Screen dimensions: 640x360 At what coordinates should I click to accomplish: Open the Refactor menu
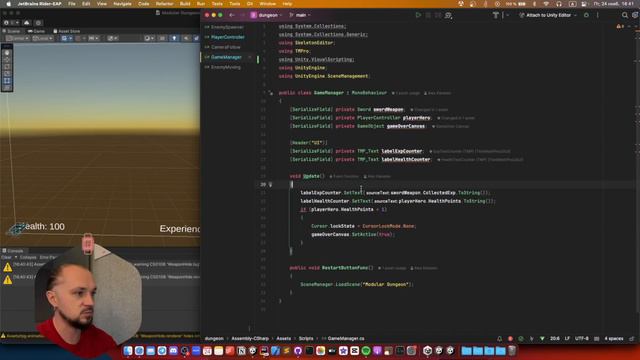(164, 4)
